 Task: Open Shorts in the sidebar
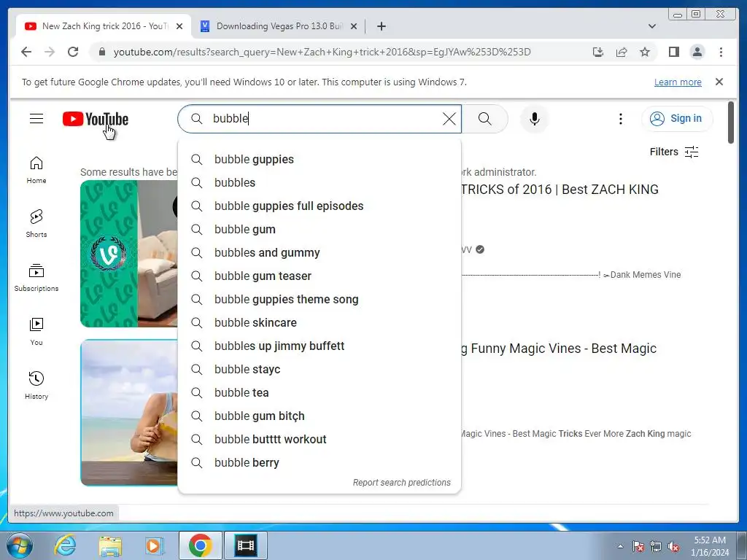coord(36,224)
